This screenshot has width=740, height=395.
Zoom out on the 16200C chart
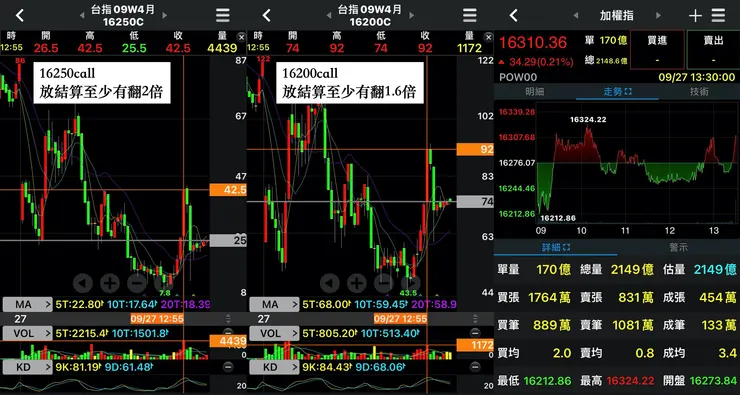tap(384, 283)
